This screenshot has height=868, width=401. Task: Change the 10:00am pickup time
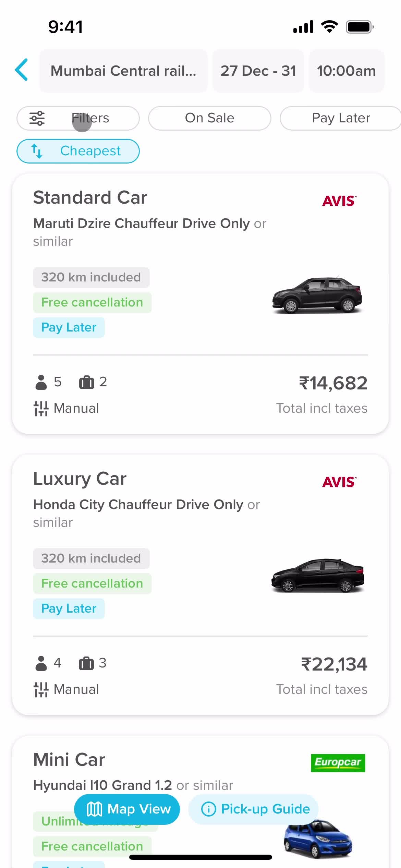pos(347,71)
